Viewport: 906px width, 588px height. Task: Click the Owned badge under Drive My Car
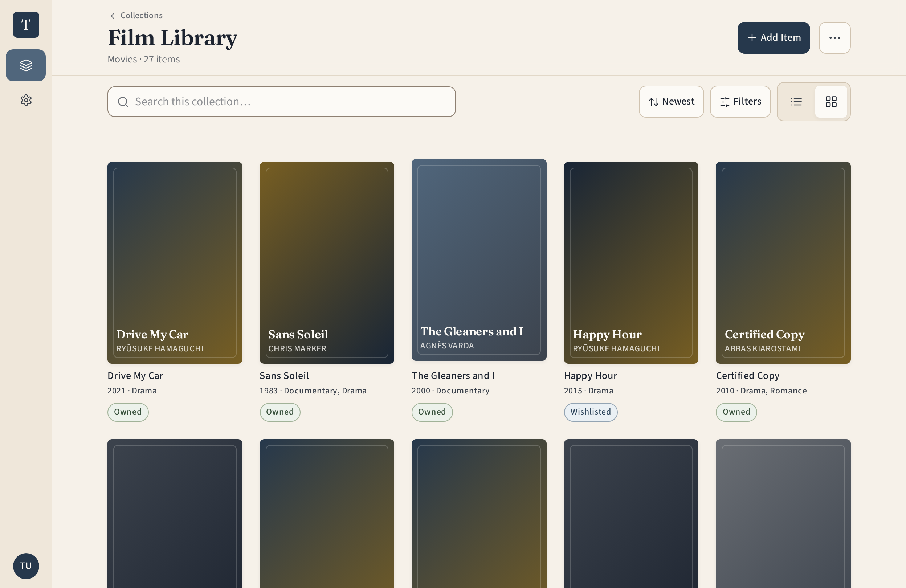click(128, 412)
